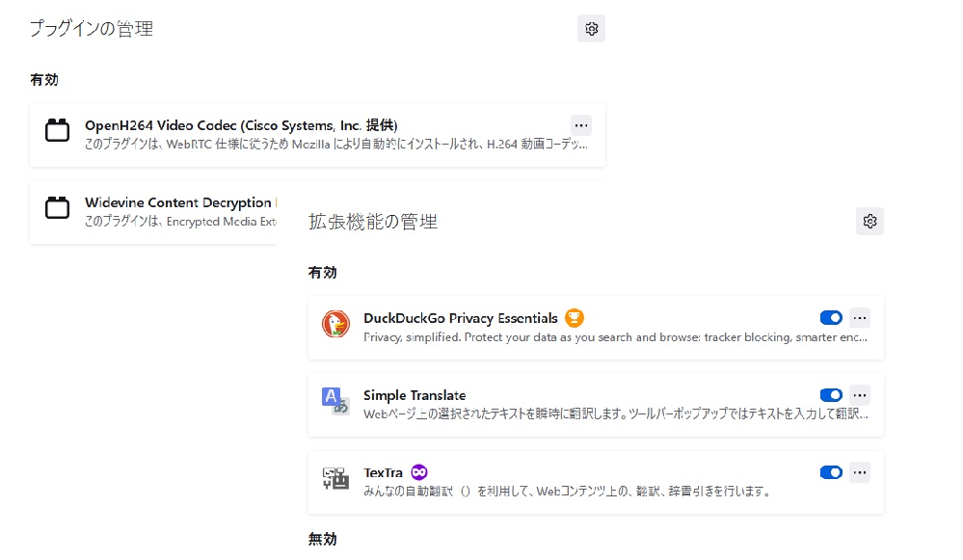Viewport: 963px width, 560px height.
Task: Click the DuckDuckGo Privacy Essentials logo
Action: (x=336, y=324)
